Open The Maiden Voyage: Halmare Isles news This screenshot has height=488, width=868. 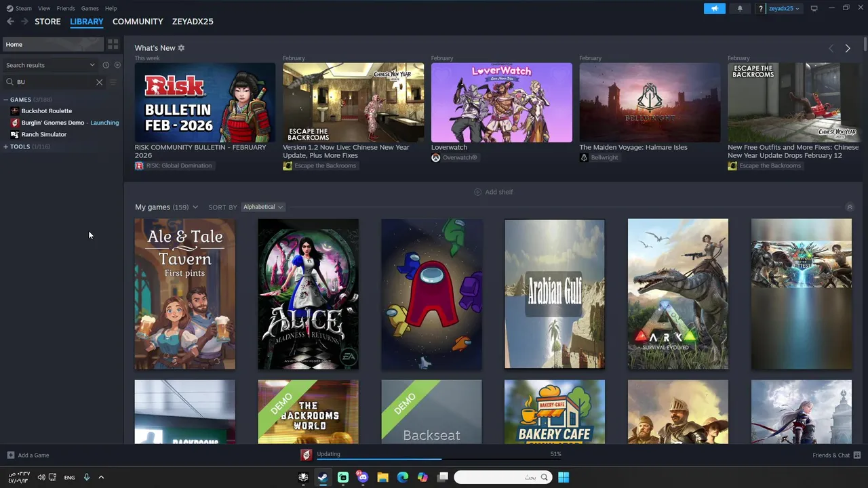click(650, 102)
